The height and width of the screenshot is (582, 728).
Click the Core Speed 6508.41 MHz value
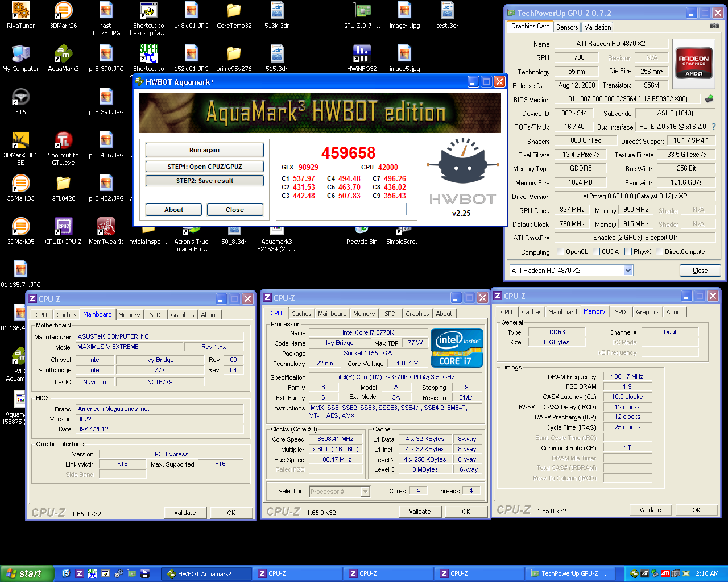[336, 439]
